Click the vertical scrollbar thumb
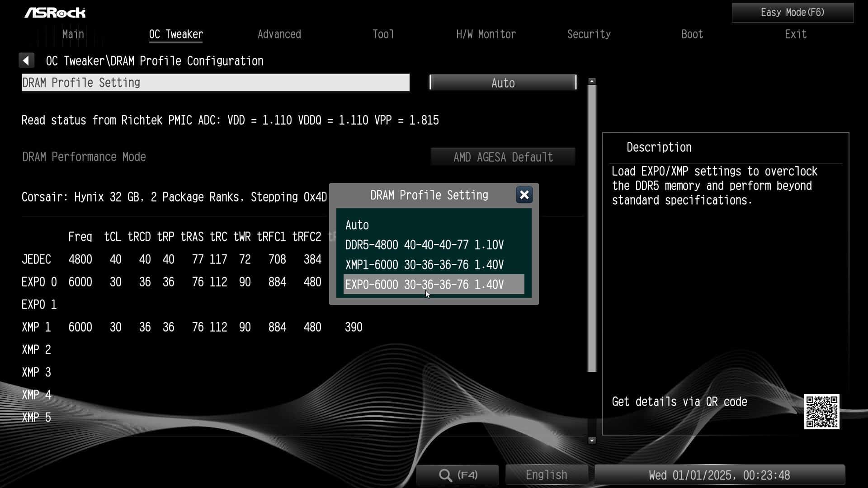 click(x=592, y=229)
